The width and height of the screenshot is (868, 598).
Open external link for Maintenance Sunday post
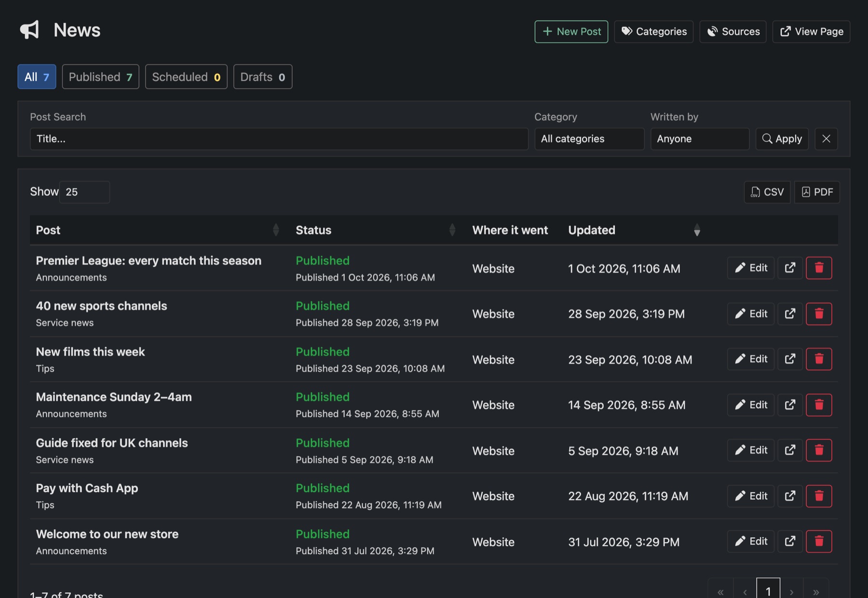pos(790,405)
